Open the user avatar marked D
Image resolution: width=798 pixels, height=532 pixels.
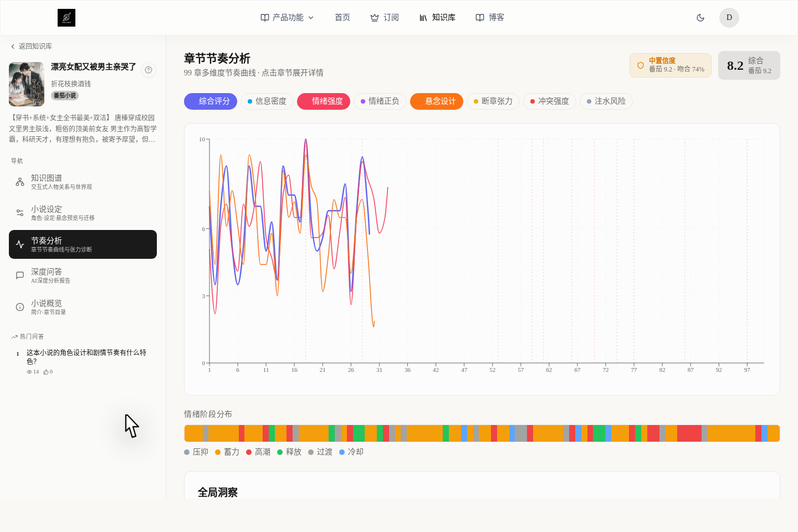click(729, 17)
